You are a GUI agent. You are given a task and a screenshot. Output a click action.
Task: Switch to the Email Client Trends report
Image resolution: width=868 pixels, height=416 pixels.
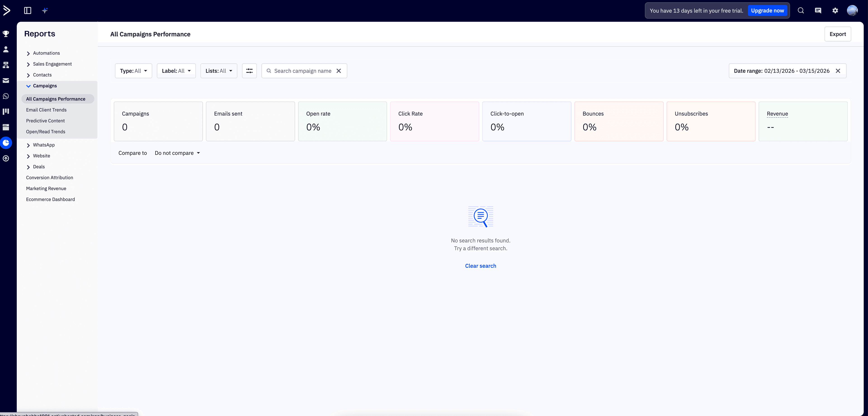tap(46, 110)
